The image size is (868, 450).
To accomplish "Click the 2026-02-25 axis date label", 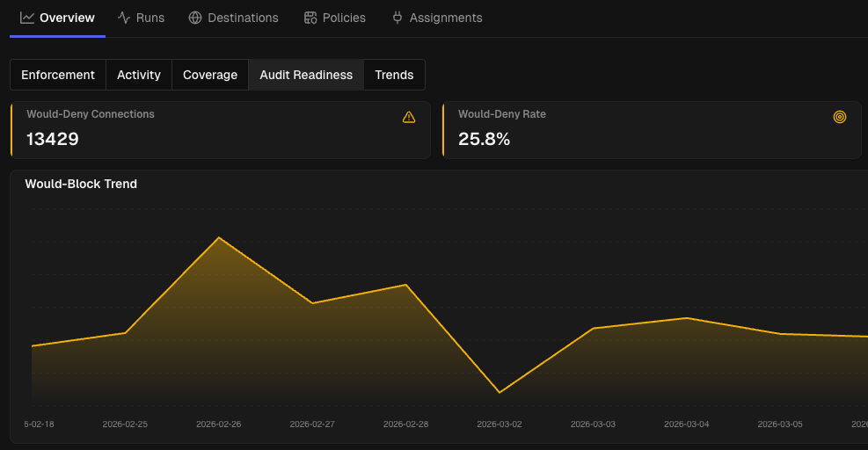I will [125, 424].
